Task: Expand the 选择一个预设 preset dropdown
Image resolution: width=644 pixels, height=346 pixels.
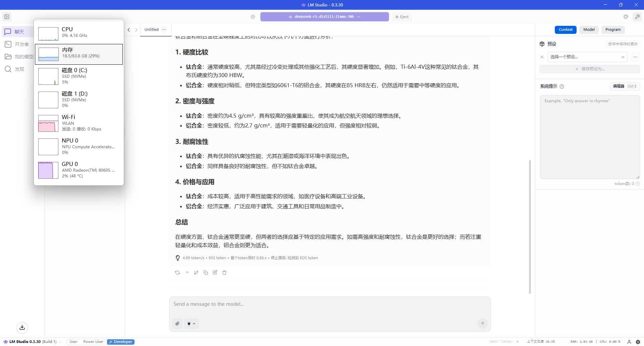Action: [x=587, y=57]
